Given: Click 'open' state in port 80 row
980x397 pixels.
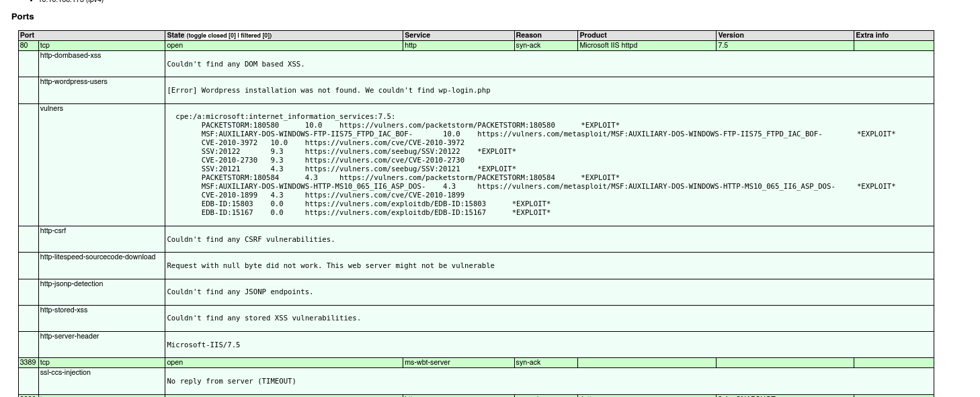Looking at the screenshot, I should coord(284,46).
